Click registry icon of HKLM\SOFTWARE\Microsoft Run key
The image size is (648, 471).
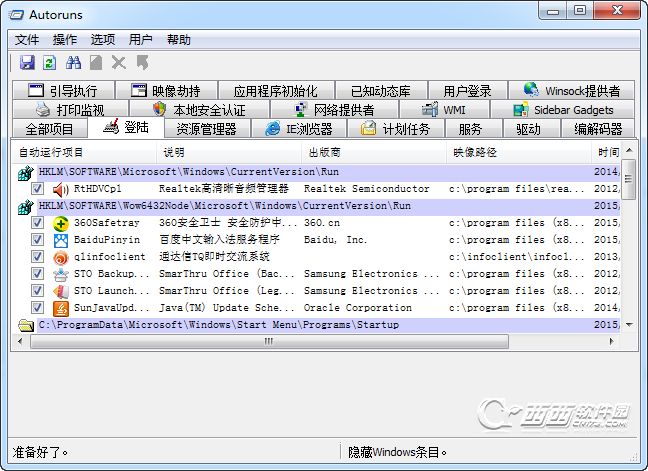[x=26, y=173]
